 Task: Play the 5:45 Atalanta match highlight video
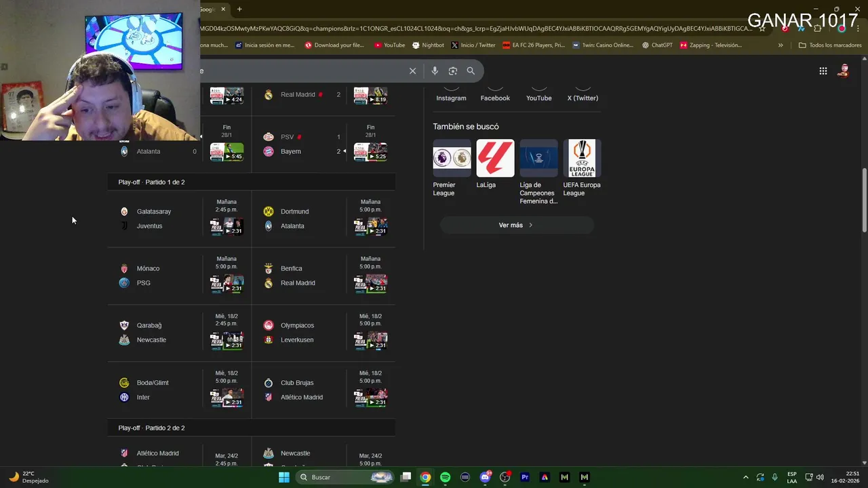(x=226, y=152)
